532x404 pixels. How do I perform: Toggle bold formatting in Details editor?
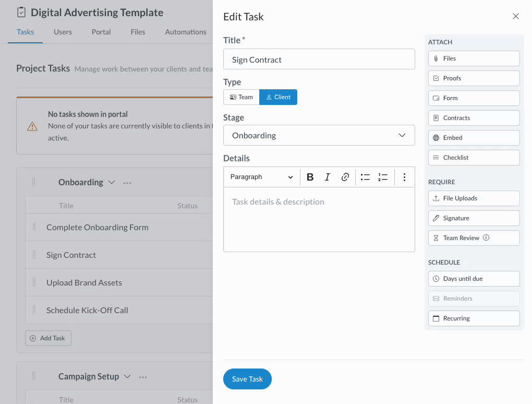pos(310,177)
